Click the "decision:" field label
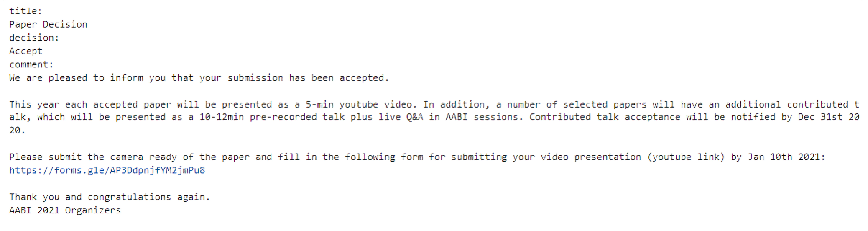868x231 pixels. pyautogui.click(x=34, y=38)
